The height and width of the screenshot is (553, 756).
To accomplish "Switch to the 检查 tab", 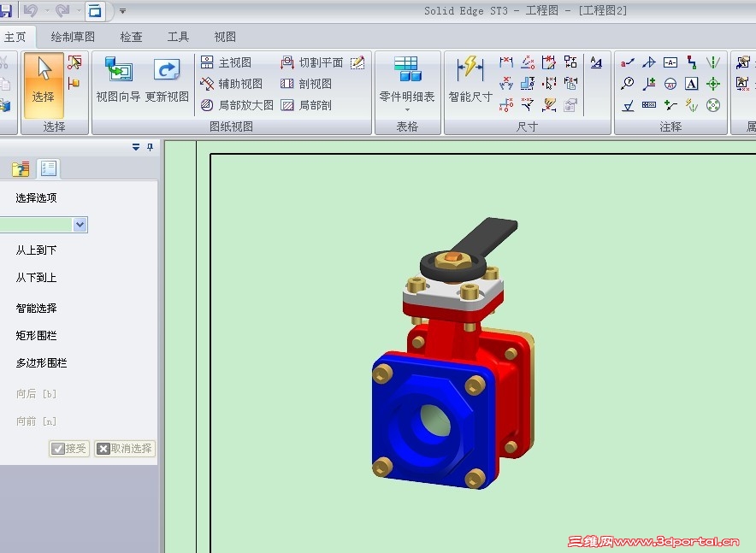I will (131, 37).
